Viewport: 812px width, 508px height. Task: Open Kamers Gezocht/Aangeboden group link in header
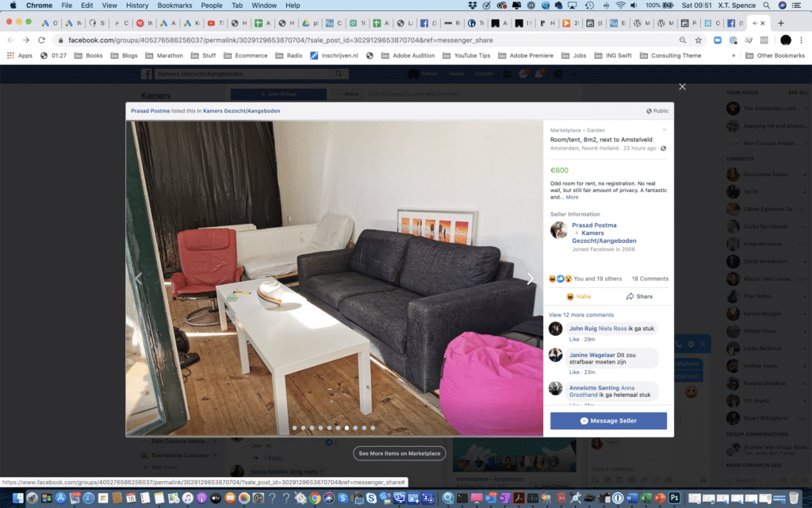click(241, 111)
